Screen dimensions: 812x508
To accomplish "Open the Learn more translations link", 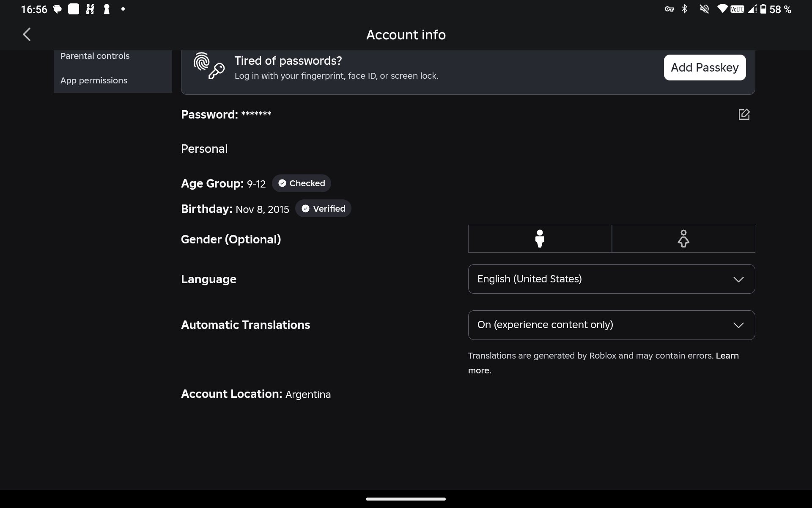I will (x=604, y=363).
